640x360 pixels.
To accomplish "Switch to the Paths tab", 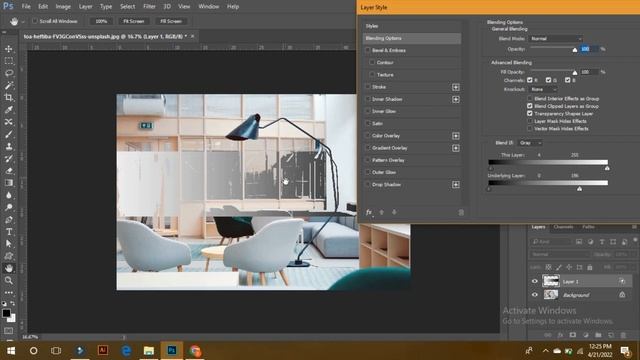I will point(588,227).
